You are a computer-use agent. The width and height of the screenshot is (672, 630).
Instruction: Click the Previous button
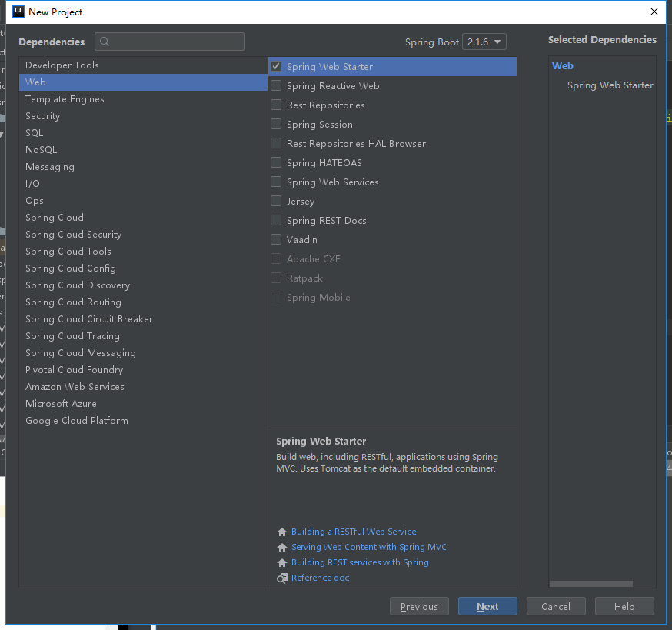tap(419, 606)
